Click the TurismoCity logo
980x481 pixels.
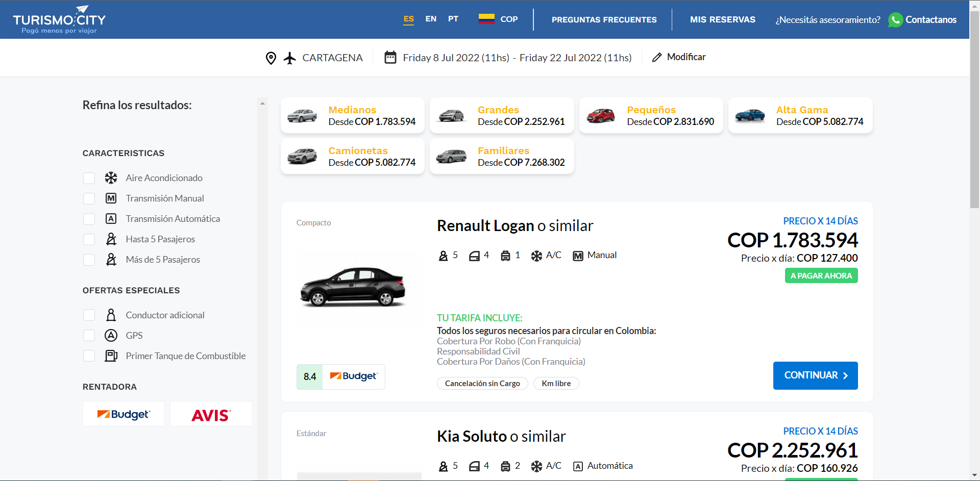click(59, 19)
